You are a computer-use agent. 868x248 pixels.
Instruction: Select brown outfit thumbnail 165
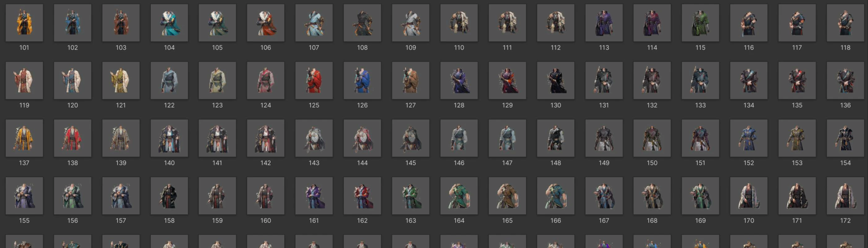tap(507, 196)
